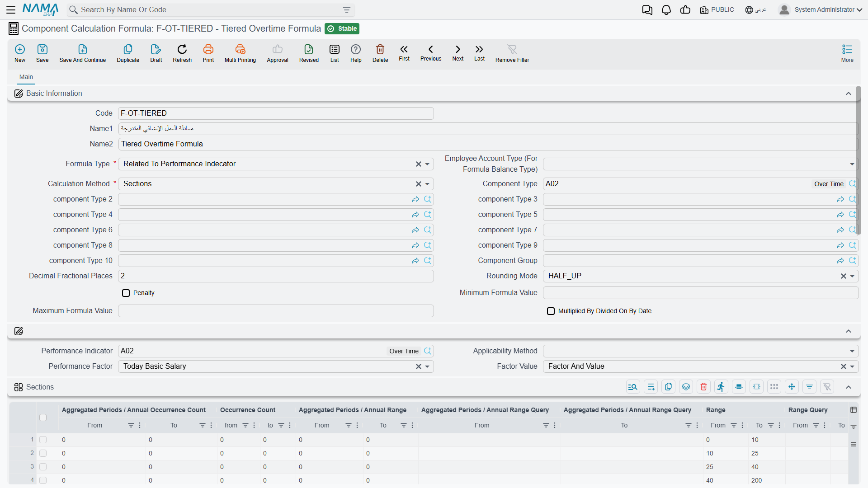868x488 pixels.
Task: Open the Calculation Method dropdown
Action: click(x=427, y=184)
